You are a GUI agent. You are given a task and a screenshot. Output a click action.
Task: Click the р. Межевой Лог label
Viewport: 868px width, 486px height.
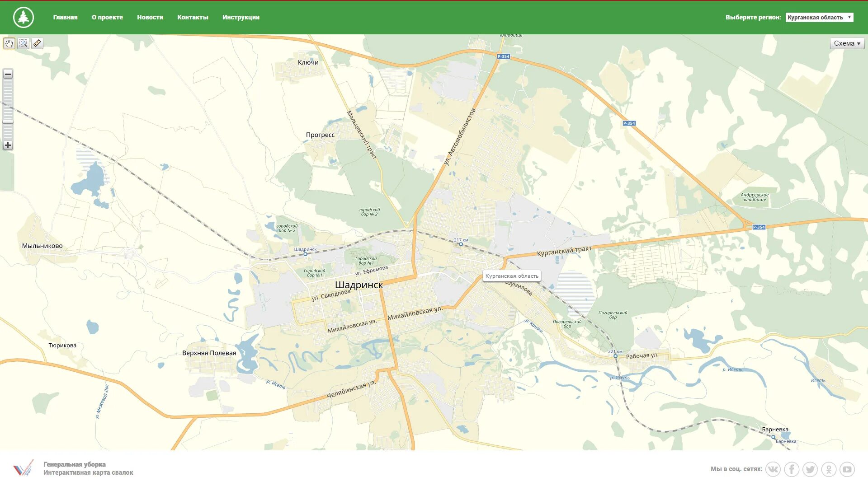click(x=102, y=402)
